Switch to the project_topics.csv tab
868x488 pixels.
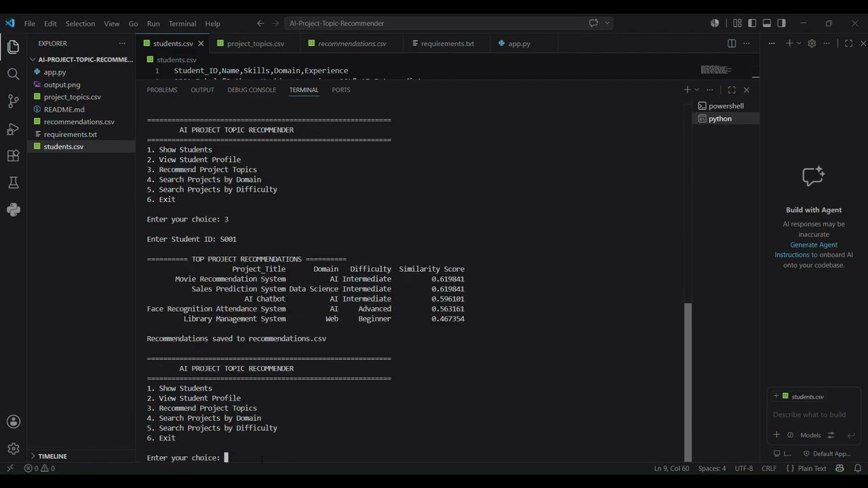coord(255,43)
